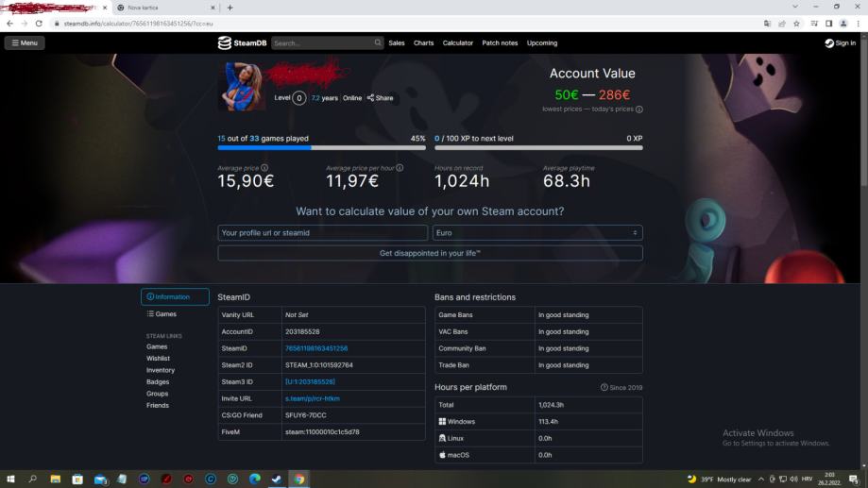This screenshot has width=868, height=488.
Task: Focus the profile url or steamid field
Action: coord(322,233)
